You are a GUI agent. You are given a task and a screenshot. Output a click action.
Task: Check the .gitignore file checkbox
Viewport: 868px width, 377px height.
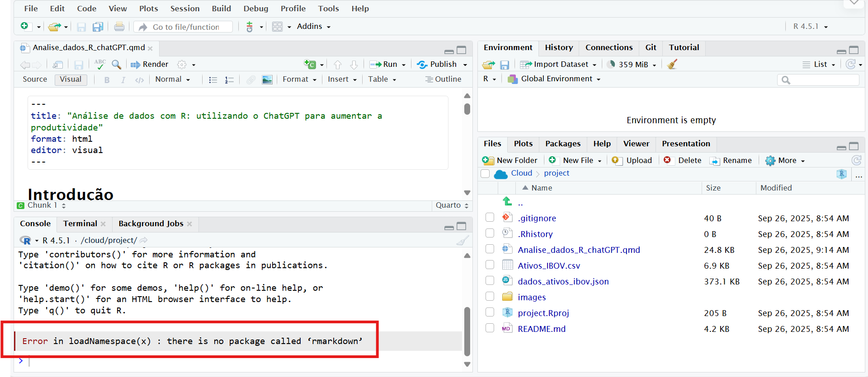[490, 217]
